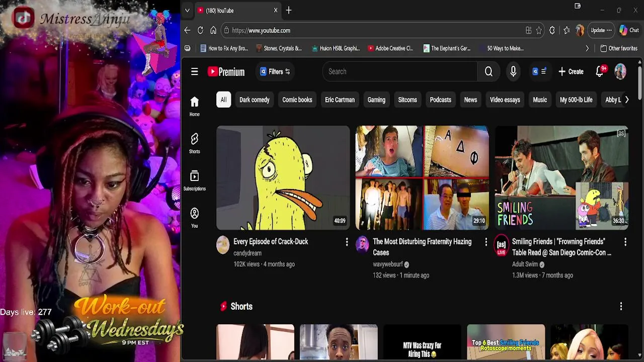Viewport: 644px width, 362px height.
Task: Select the Dark comedy chip
Action: tap(254, 100)
